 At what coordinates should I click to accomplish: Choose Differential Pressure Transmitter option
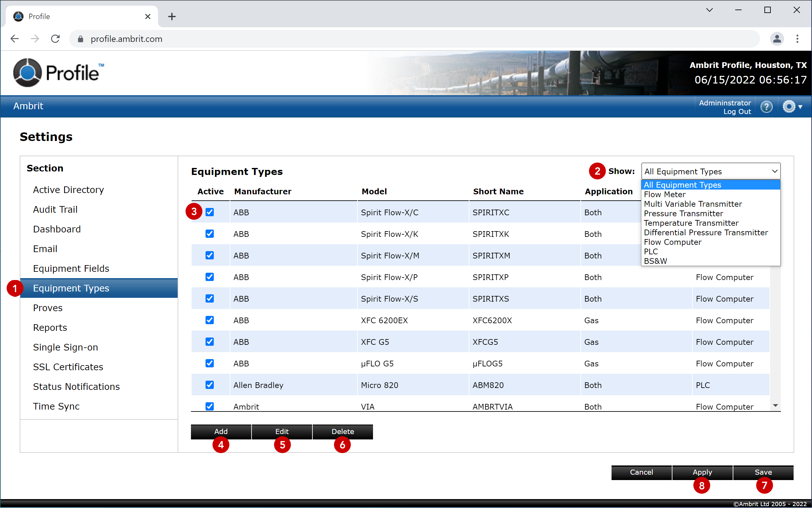click(711, 232)
